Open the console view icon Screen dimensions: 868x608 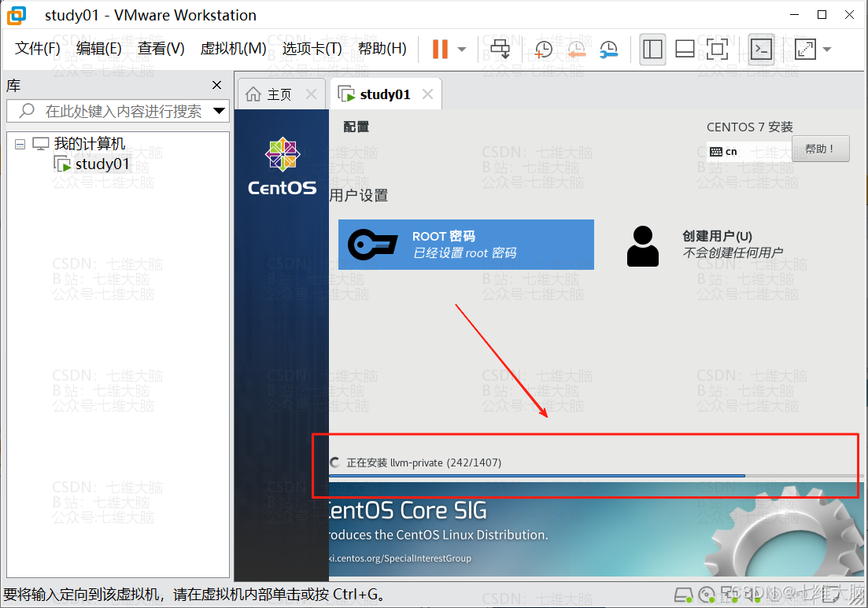pyautogui.click(x=762, y=50)
